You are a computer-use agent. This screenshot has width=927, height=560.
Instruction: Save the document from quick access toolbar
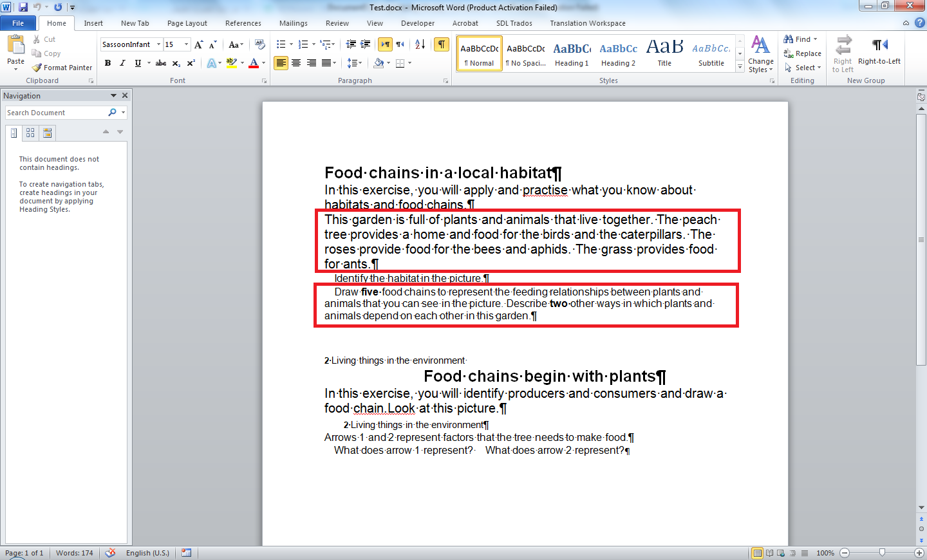(23, 7)
